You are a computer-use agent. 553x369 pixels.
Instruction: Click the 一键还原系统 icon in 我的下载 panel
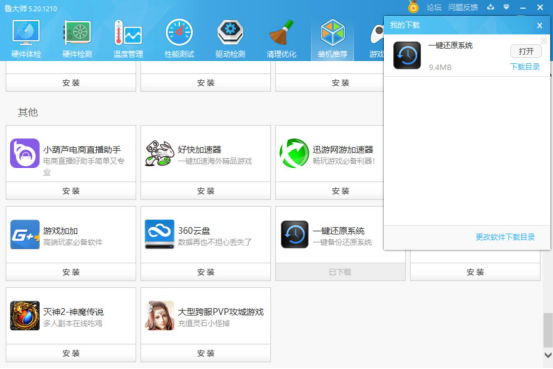[x=407, y=55]
